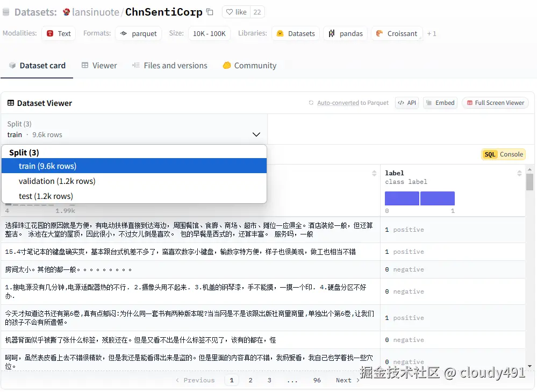Toggle sorting on the label column

pos(518,173)
